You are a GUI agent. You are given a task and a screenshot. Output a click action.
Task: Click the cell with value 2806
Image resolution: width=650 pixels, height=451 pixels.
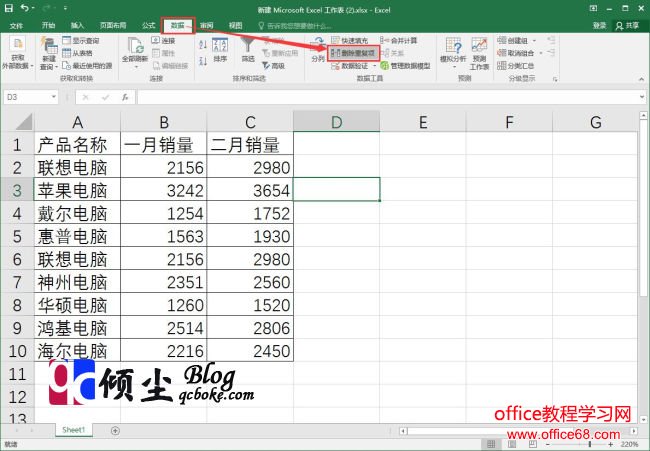(x=250, y=328)
